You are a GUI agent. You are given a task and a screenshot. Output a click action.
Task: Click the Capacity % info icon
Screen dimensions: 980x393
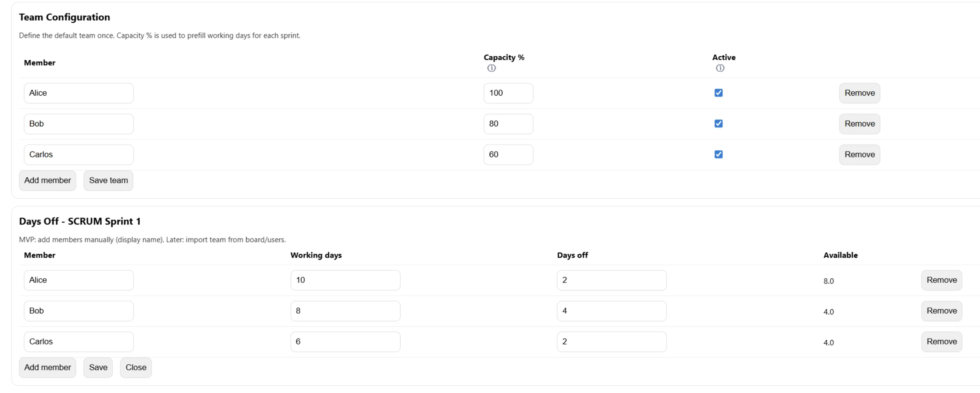click(492, 68)
